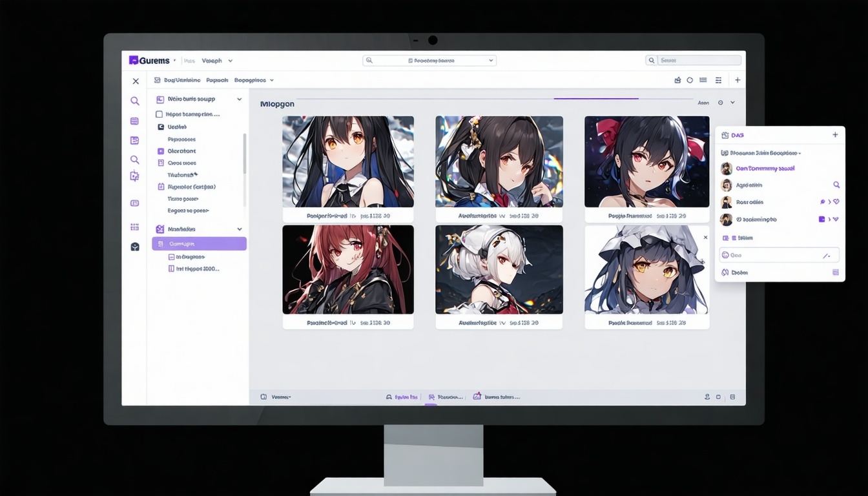Select the Papnok tab
The height and width of the screenshot is (496, 868).
click(x=216, y=80)
